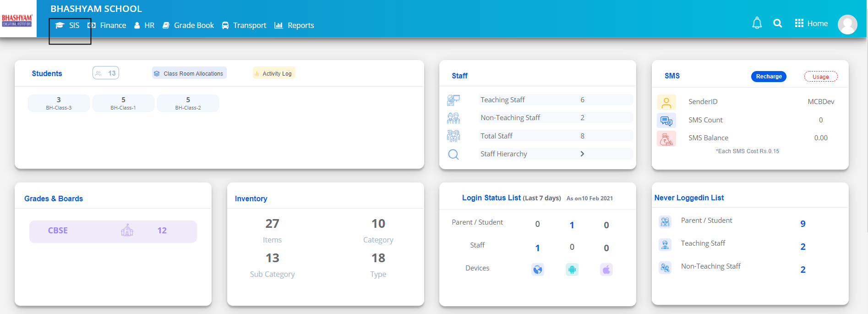Open the notifications bell icon
The width and height of the screenshot is (868, 314).
(x=757, y=23)
